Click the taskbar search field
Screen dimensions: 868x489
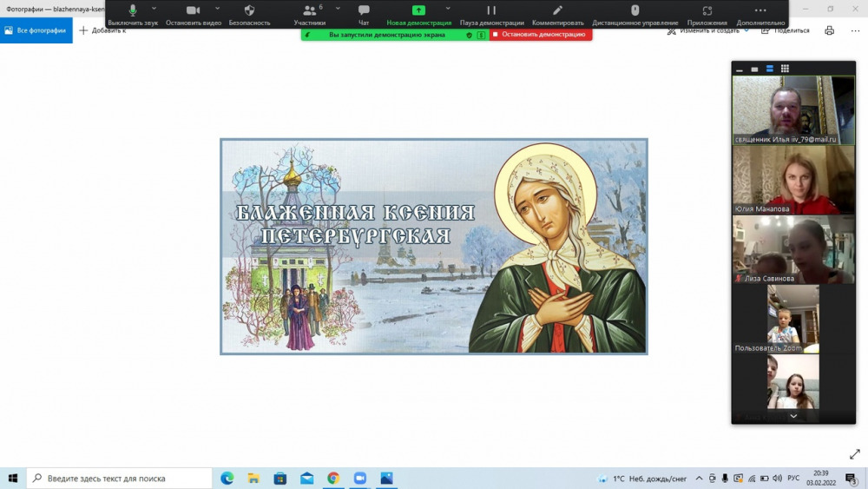[119, 478]
